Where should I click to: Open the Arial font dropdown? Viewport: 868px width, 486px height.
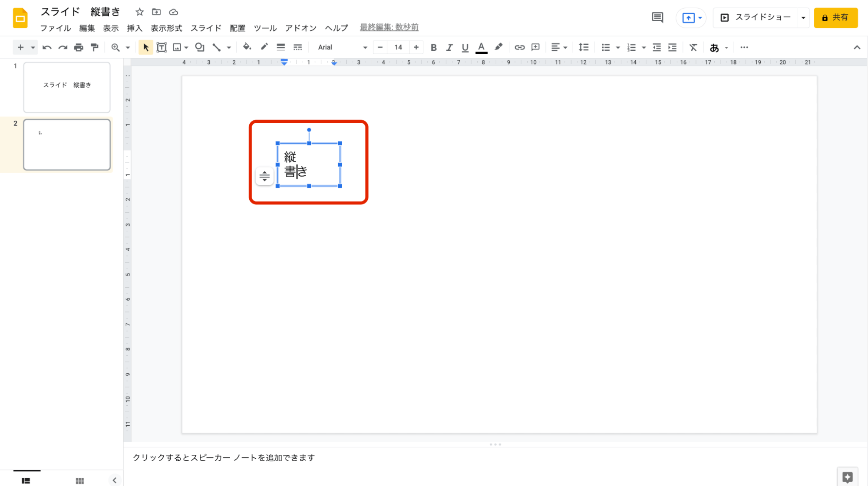[x=342, y=47]
